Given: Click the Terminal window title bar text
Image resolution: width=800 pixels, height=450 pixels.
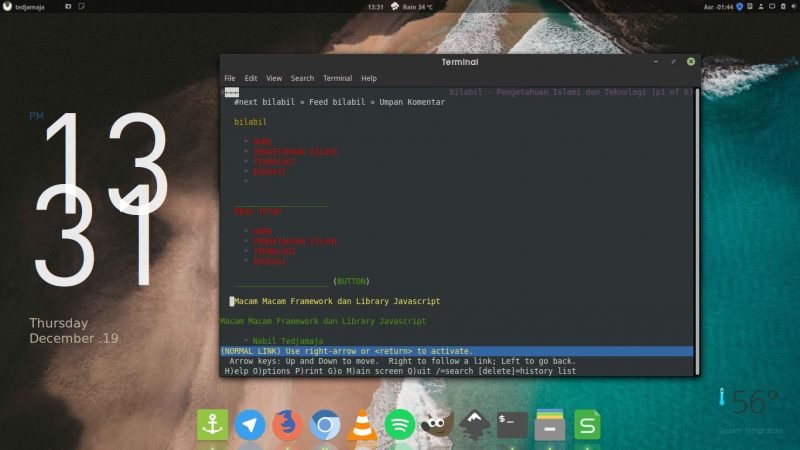Looking at the screenshot, I should (460, 62).
